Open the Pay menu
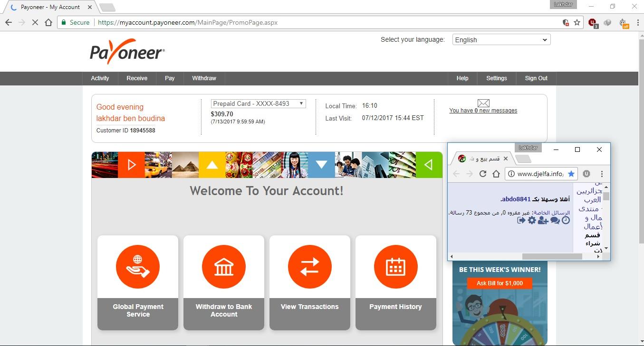This screenshot has width=644, height=346. click(170, 78)
